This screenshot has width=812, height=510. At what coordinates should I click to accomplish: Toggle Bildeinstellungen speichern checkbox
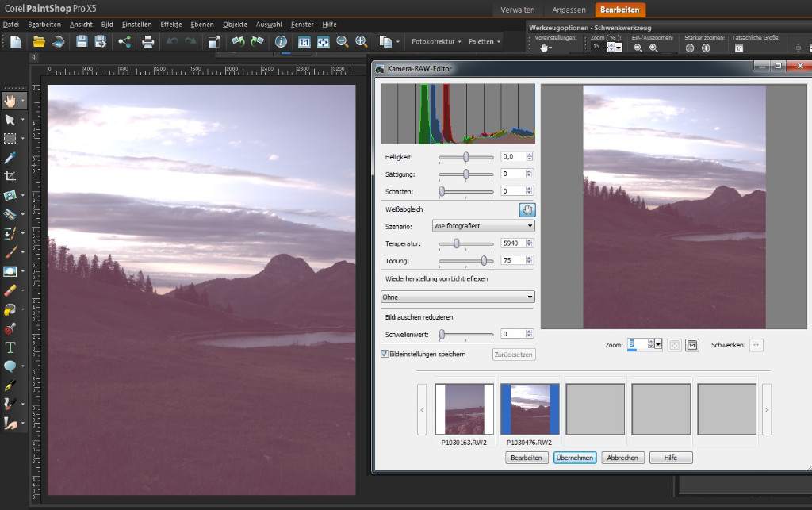coord(385,355)
